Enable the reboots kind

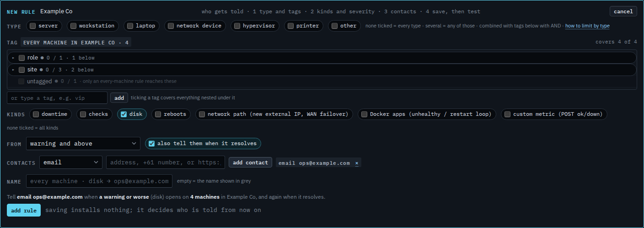(158, 114)
